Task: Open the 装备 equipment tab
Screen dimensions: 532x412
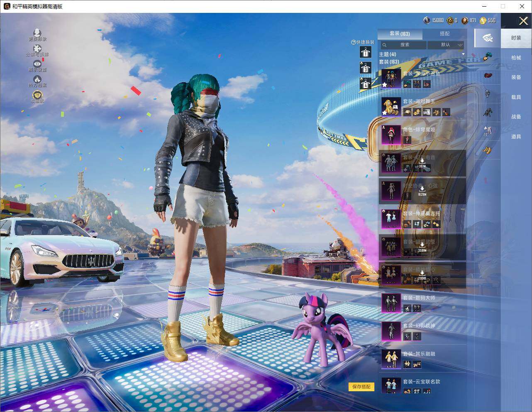Action: point(516,77)
